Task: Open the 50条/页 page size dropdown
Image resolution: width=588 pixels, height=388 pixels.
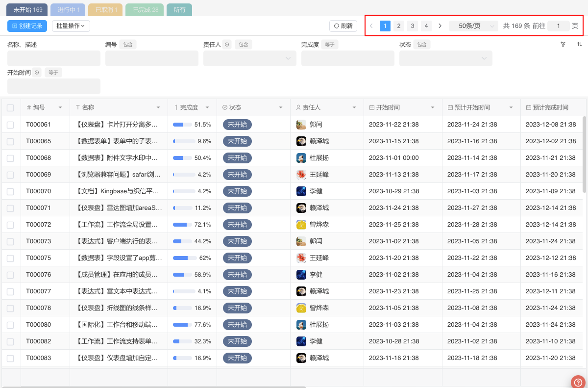Action: coord(473,26)
